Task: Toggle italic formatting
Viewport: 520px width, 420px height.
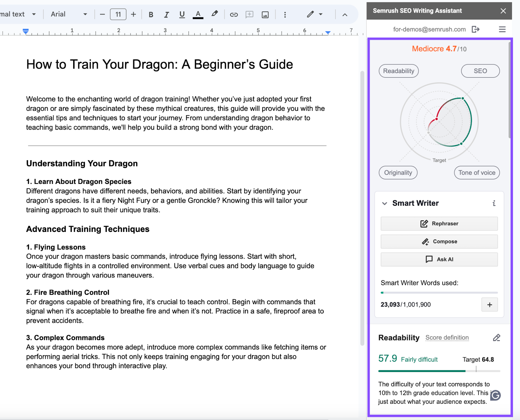Action: pos(166,15)
